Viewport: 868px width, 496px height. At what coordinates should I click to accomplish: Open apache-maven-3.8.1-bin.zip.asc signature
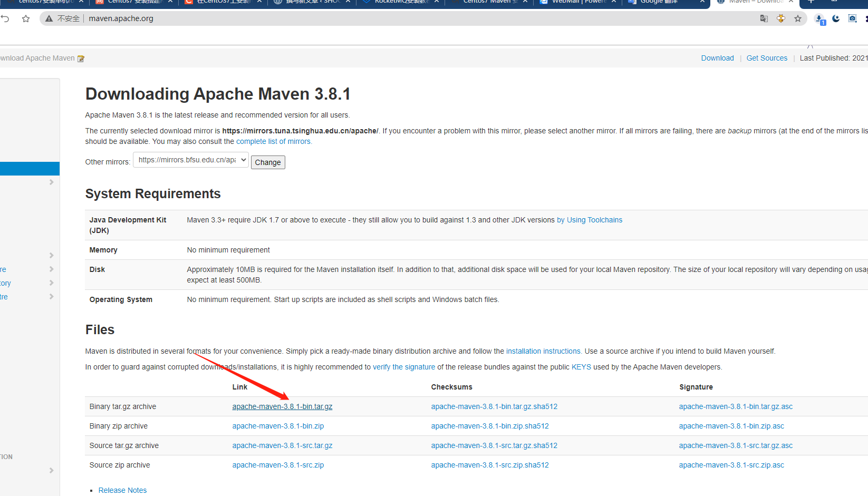tap(731, 426)
